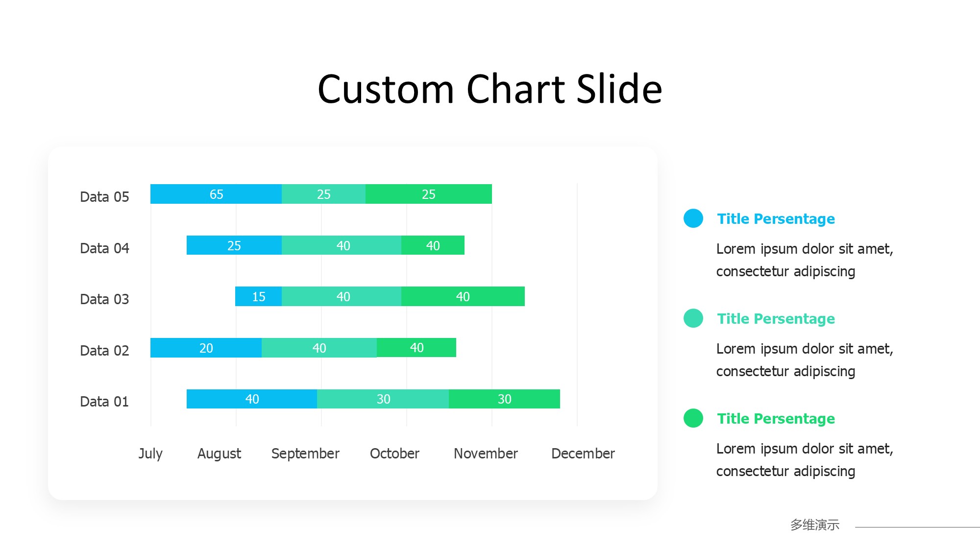
Task: Select the first blue Title Persentage heading
Action: pyautogui.click(x=776, y=219)
